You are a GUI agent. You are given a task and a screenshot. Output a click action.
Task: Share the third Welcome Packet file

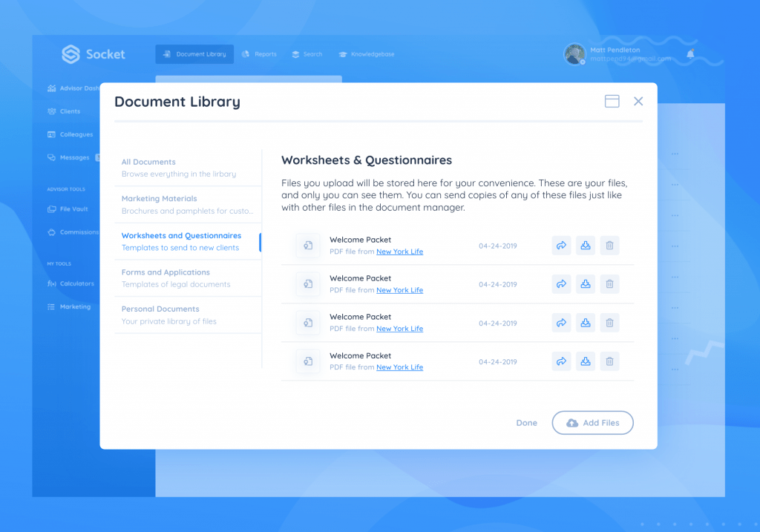(561, 323)
